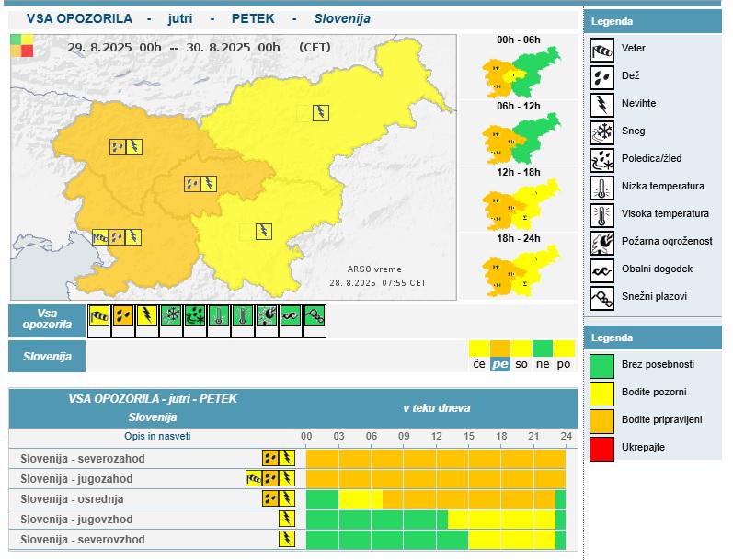Open Slovenija - osrednja warning description
Viewport: 733px width, 560px height.
pyautogui.click(x=72, y=498)
